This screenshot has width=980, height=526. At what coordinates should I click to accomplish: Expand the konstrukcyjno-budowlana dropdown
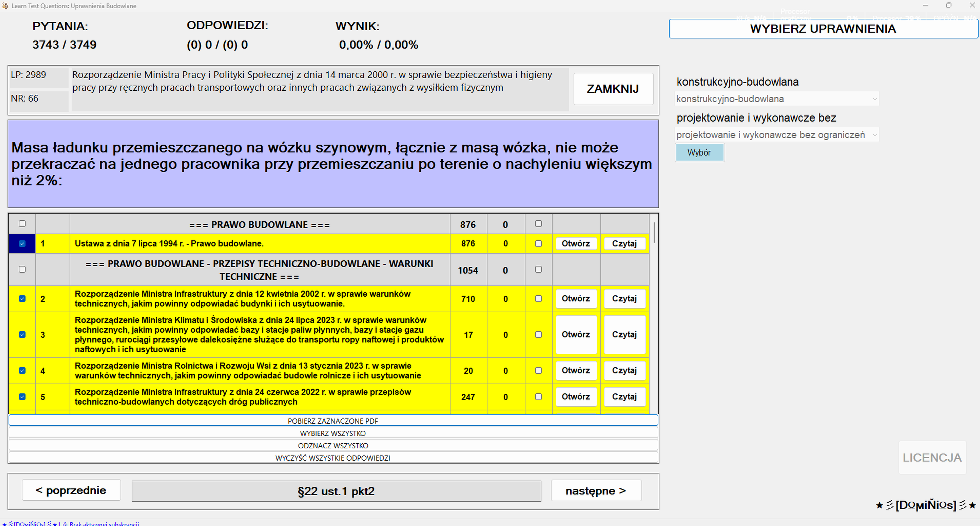pyautogui.click(x=776, y=99)
